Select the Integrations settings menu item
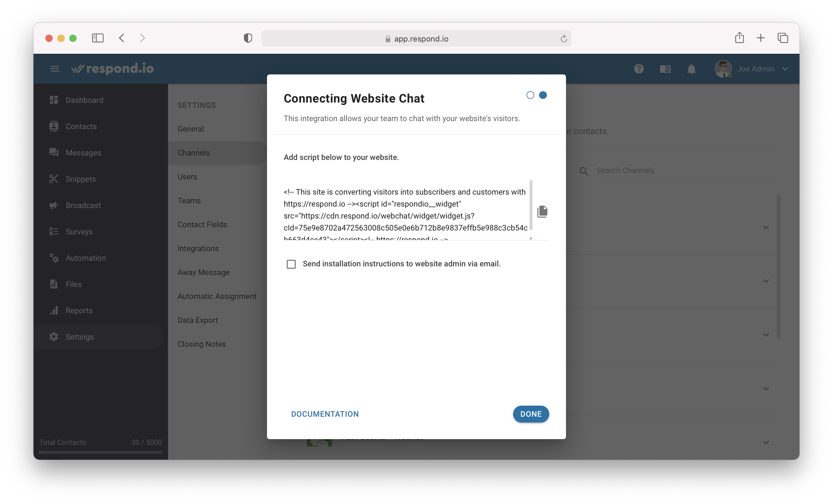Image resolution: width=833 pixels, height=504 pixels. click(198, 248)
